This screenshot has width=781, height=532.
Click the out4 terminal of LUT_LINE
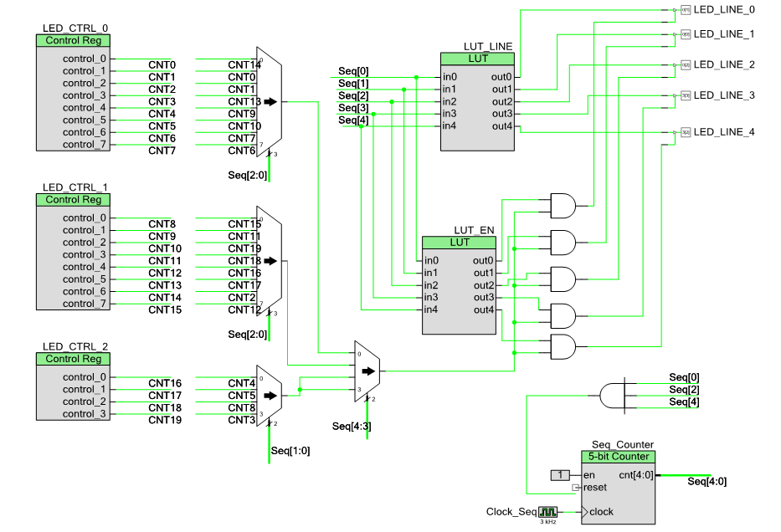[502, 126]
